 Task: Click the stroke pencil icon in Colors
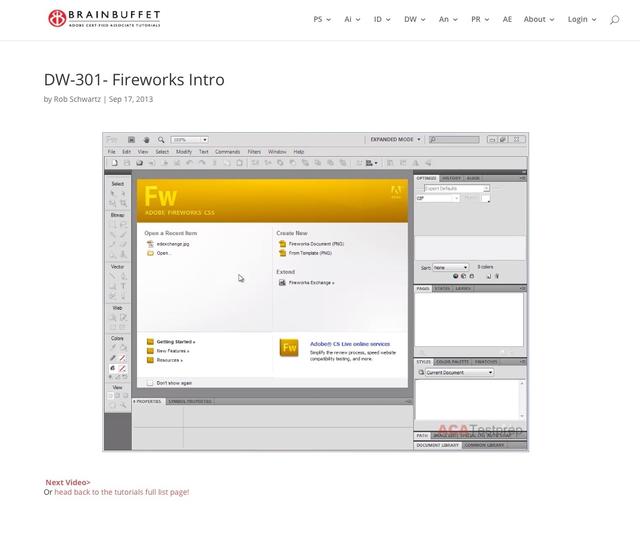point(113,358)
